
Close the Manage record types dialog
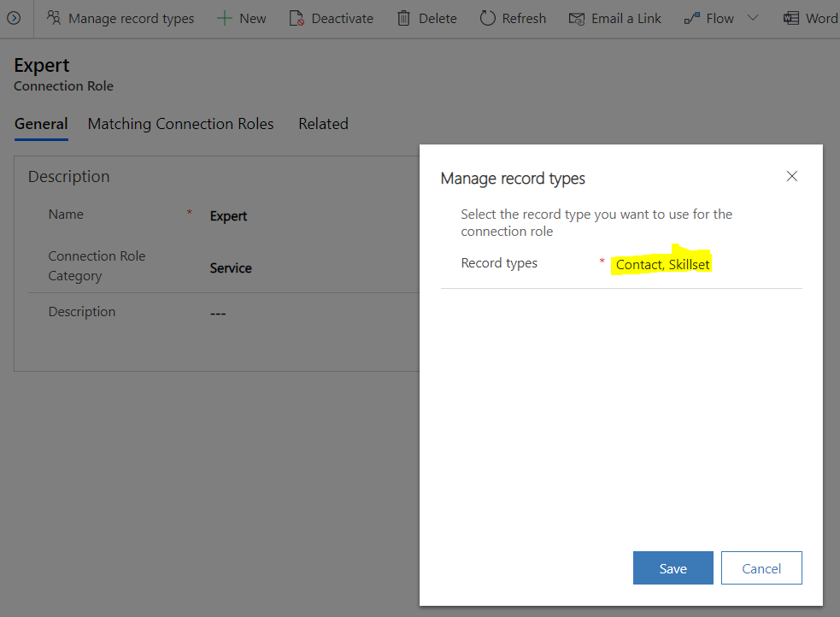coord(792,176)
